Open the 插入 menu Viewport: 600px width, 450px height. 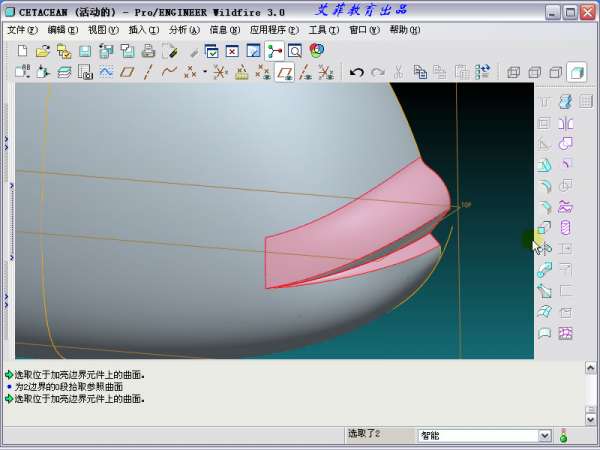click(144, 30)
